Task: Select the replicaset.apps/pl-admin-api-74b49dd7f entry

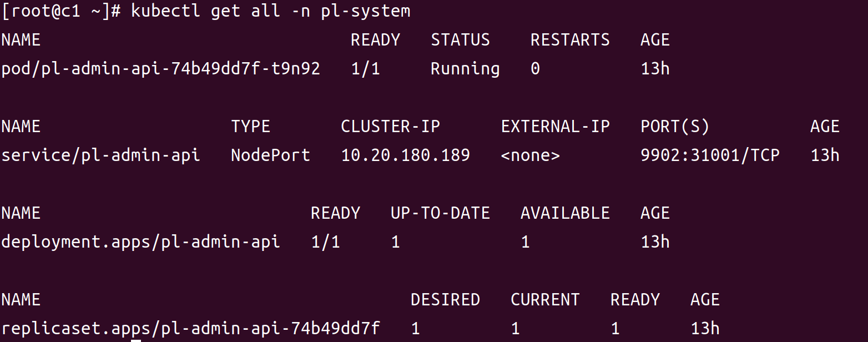Action: tap(190, 329)
